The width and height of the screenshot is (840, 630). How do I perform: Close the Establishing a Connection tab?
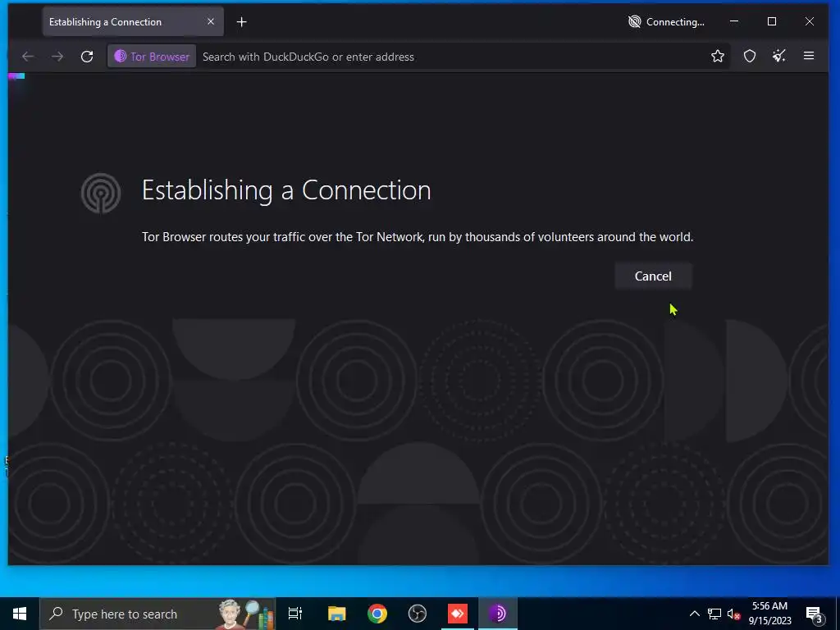point(211,21)
